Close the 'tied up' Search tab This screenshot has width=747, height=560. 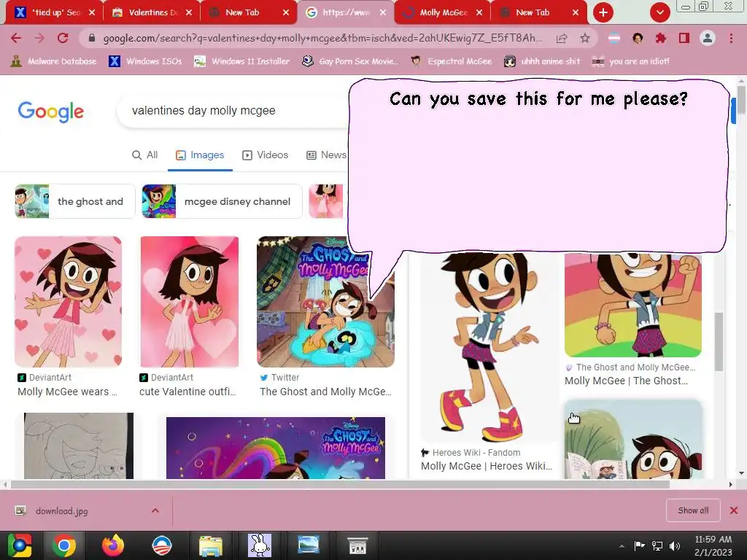click(x=92, y=12)
